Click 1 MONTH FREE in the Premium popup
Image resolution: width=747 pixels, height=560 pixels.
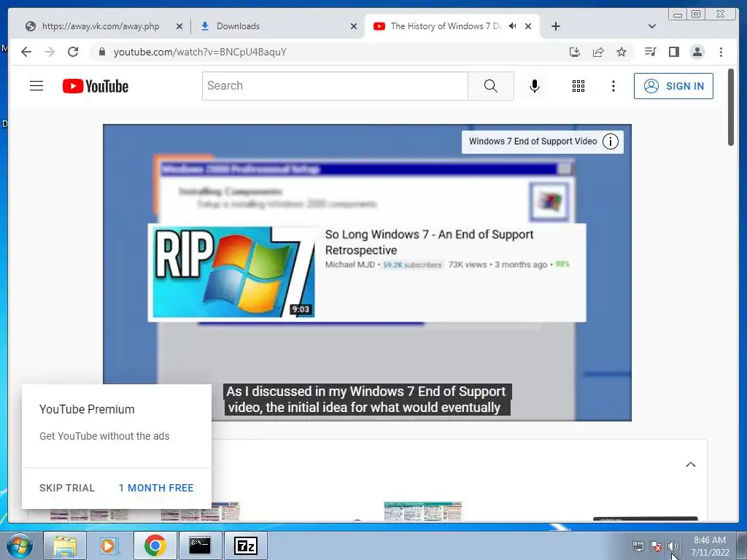coord(156,488)
